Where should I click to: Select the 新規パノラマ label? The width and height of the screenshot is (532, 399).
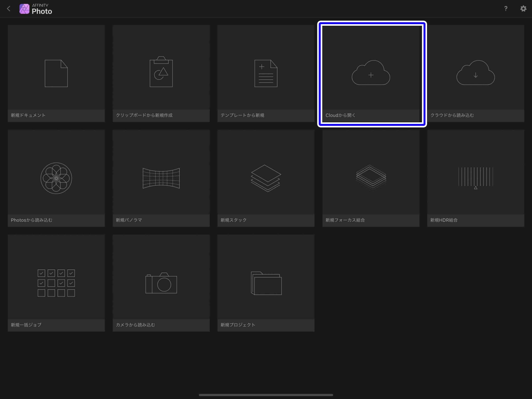pyautogui.click(x=129, y=220)
